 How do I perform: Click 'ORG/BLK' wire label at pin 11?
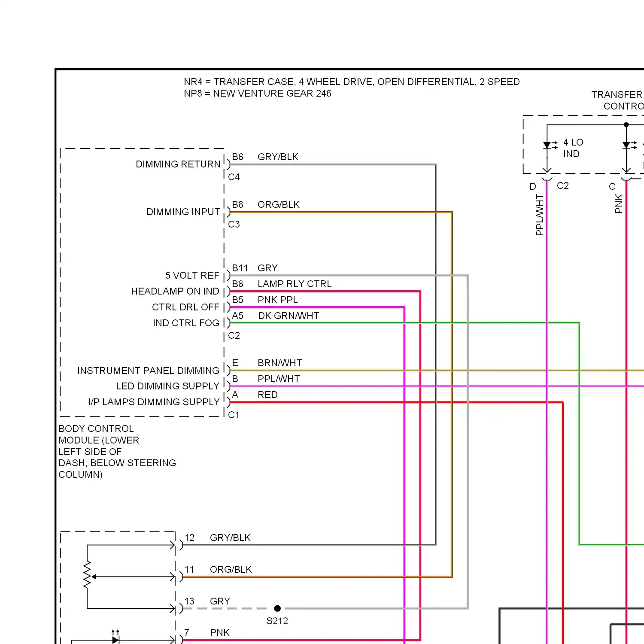[231, 569]
